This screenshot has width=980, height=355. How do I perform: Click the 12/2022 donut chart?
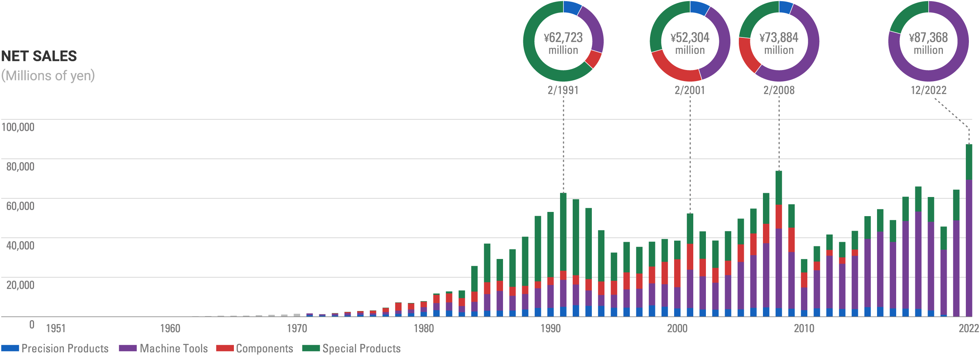(929, 41)
